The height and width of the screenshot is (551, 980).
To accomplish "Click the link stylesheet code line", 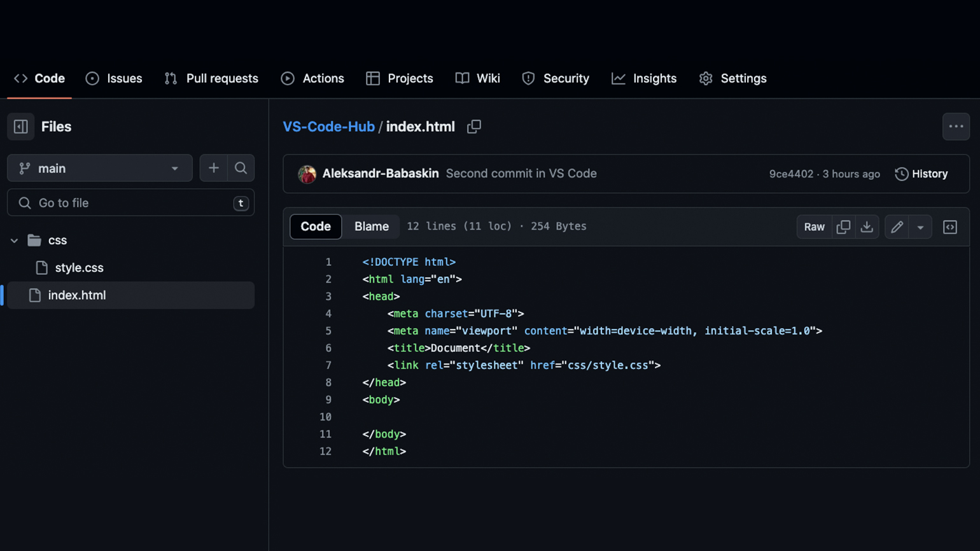I will [524, 365].
